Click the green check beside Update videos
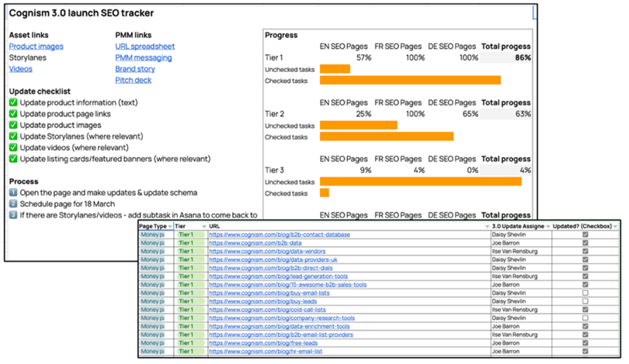This screenshot has width=629, height=364. [13, 147]
